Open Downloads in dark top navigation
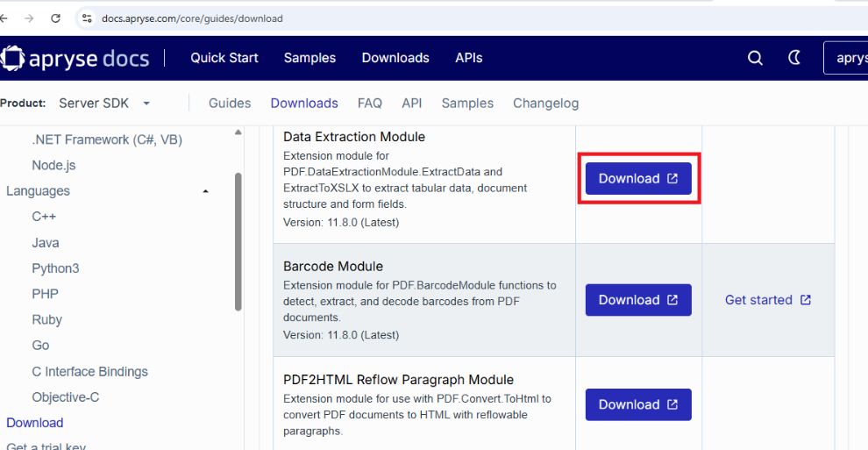Viewport: 868px width, 450px height. 395,58
